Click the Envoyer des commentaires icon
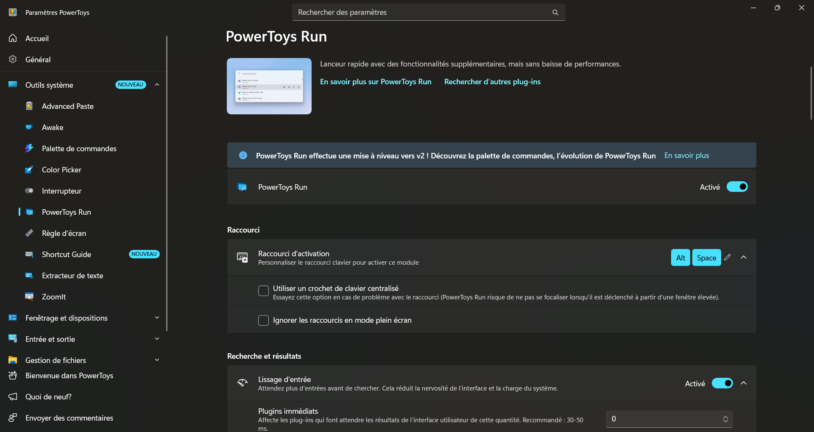Screen dimensions: 814x432 tap(13, 417)
